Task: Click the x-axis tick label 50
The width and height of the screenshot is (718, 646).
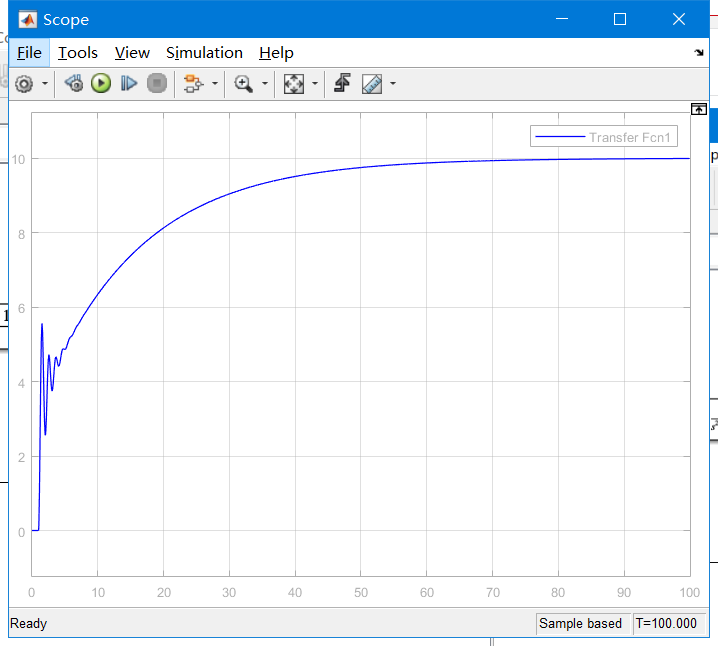Action: (361, 592)
